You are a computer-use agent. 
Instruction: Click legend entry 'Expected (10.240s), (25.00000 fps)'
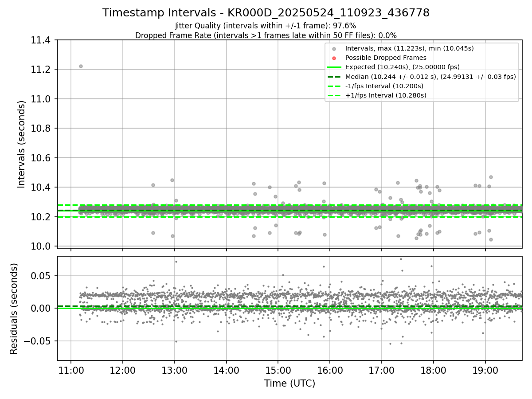(x=403, y=67)
